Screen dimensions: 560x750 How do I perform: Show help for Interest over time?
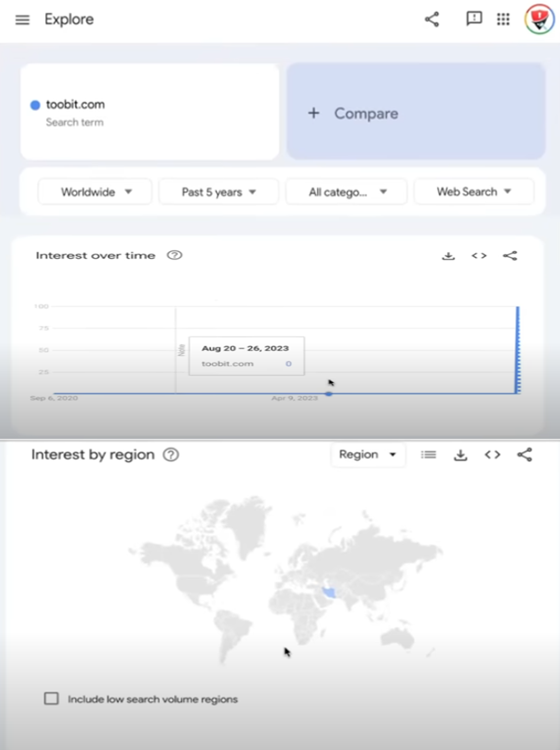pyautogui.click(x=175, y=255)
